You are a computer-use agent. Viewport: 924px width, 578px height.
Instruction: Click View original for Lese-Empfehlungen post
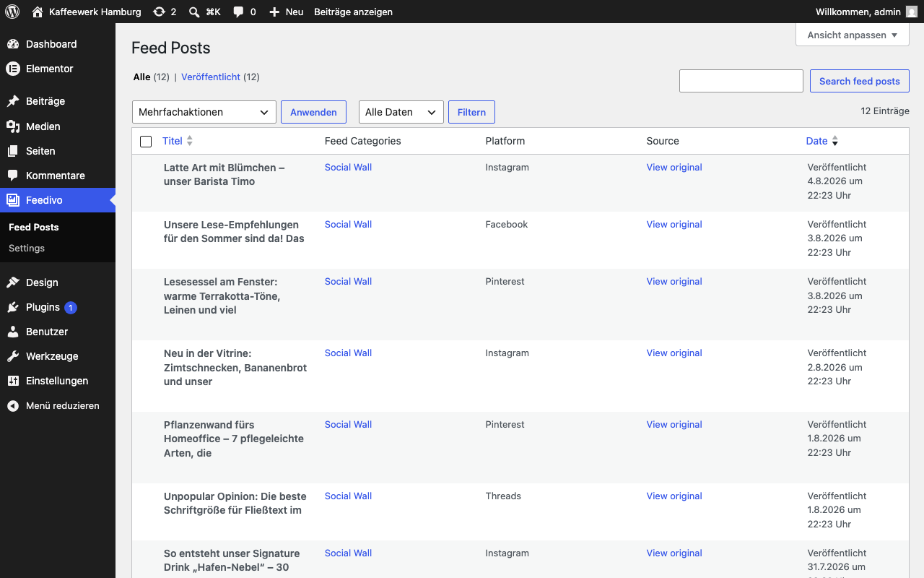pos(674,224)
